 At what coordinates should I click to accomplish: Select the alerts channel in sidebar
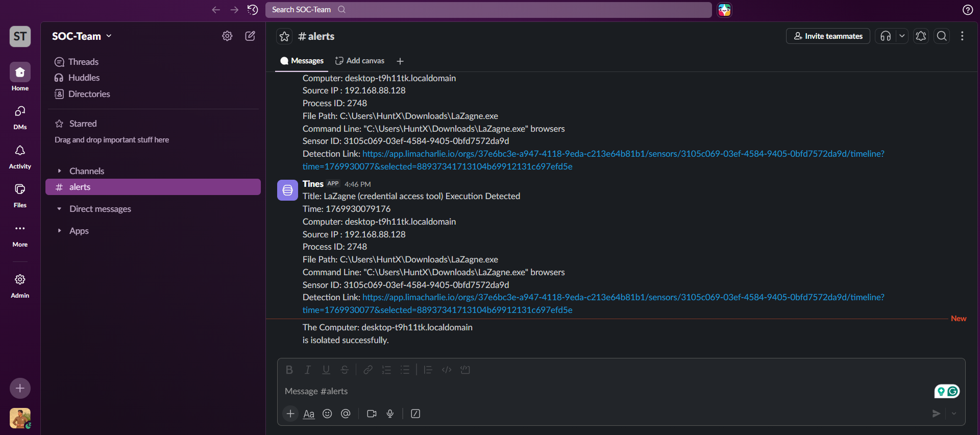tap(153, 187)
